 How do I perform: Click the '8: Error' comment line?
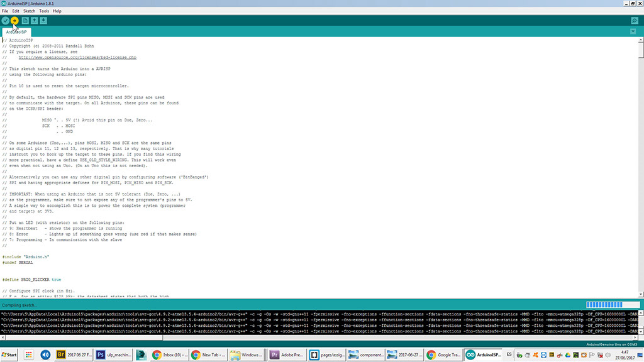(x=99, y=234)
